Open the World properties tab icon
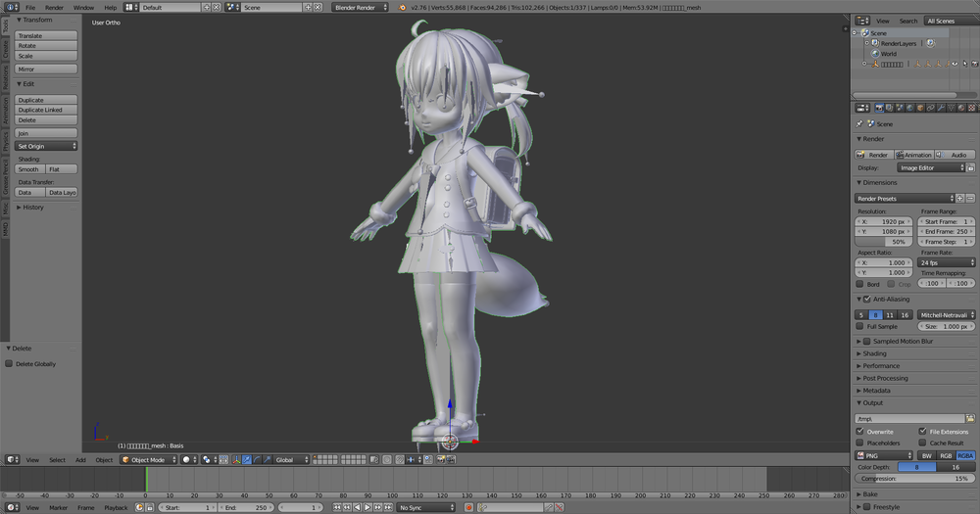Image resolution: width=980 pixels, height=514 pixels. coord(910,108)
